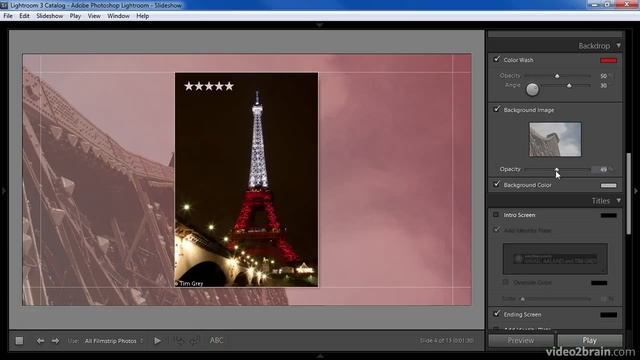Click the Tim Grey caption text
Viewport: 640px width, 360px height.
[189, 283]
